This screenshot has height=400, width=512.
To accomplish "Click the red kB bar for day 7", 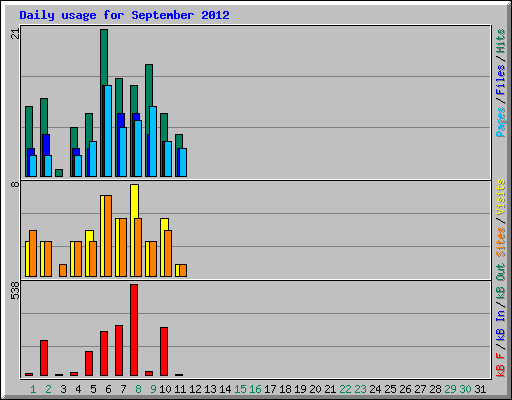I will 119,350.
